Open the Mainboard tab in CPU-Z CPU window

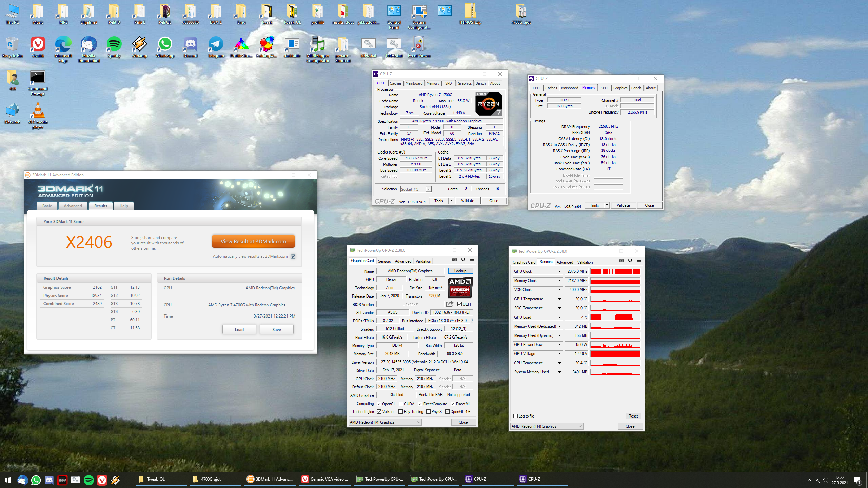point(414,83)
